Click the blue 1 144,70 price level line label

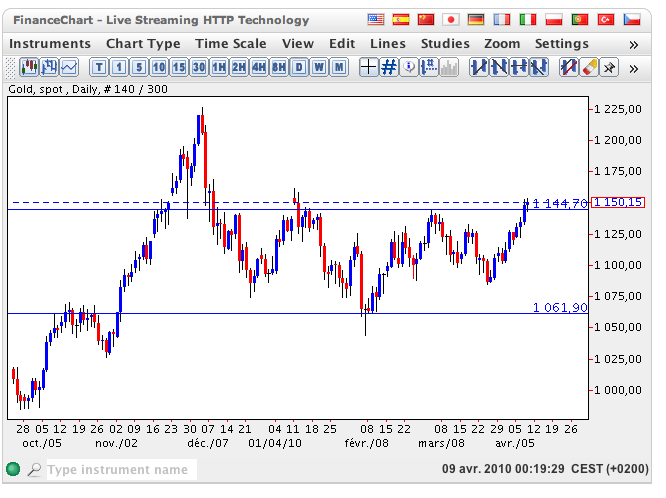pyautogui.click(x=559, y=203)
